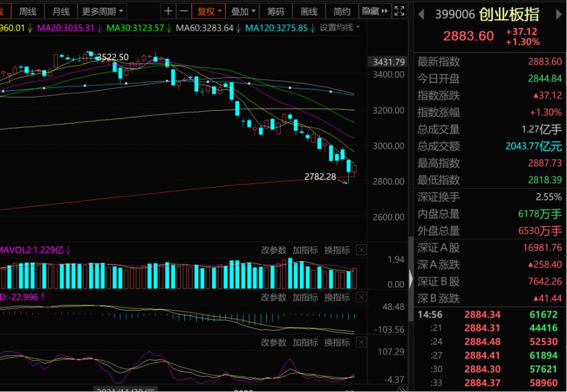Click the zoom out minus icon
Image resolution: width=567 pixels, height=392 pixels.
point(183,11)
